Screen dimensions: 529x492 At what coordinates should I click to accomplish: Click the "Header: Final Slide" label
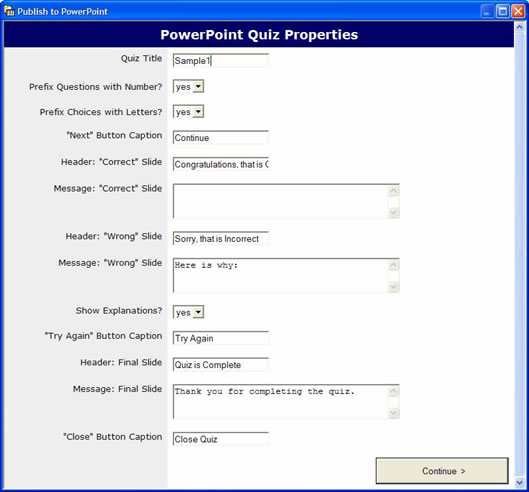pyautogui.click(x=121, y=362)
